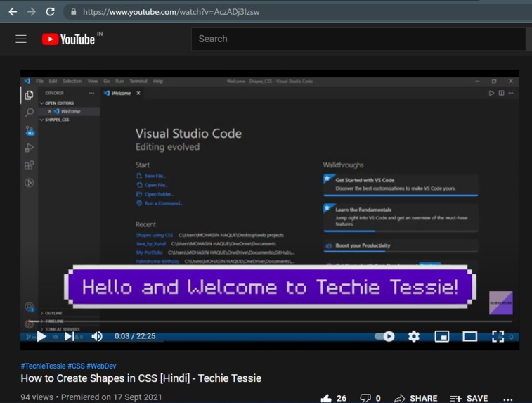This screenshot has width=532, height=403.
Task: Open the player settings gear
Action: point(414,336)
